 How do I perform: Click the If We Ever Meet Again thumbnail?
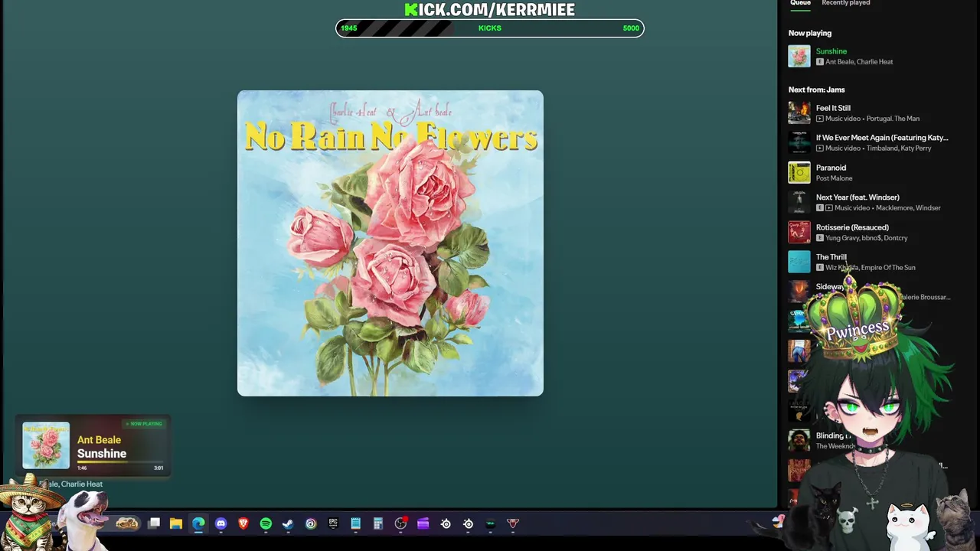point(799,143)
